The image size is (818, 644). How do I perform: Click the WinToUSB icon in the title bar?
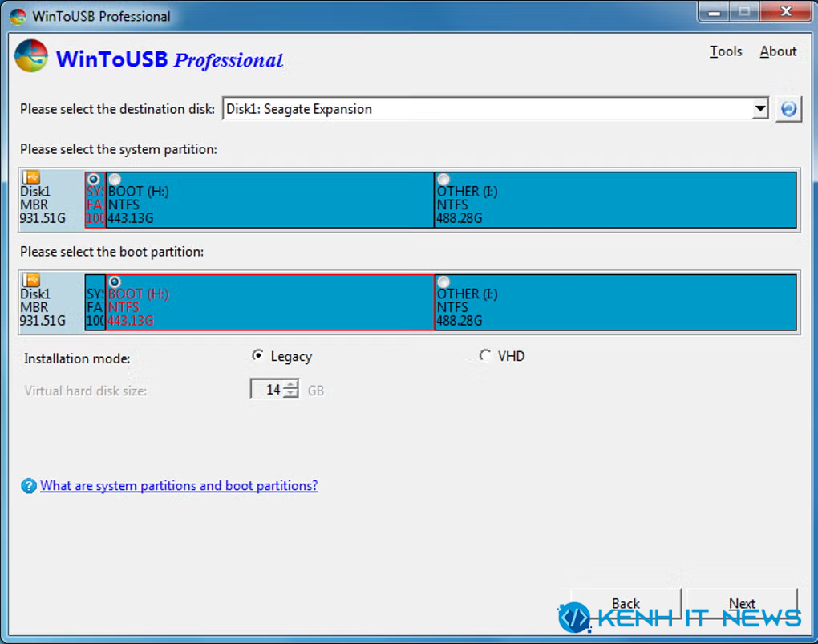tap(18, 16)
